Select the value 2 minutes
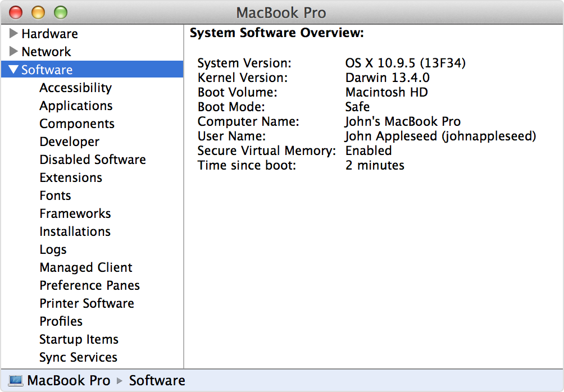The width and height of the screenshot is (564, 392). (375, 166)
